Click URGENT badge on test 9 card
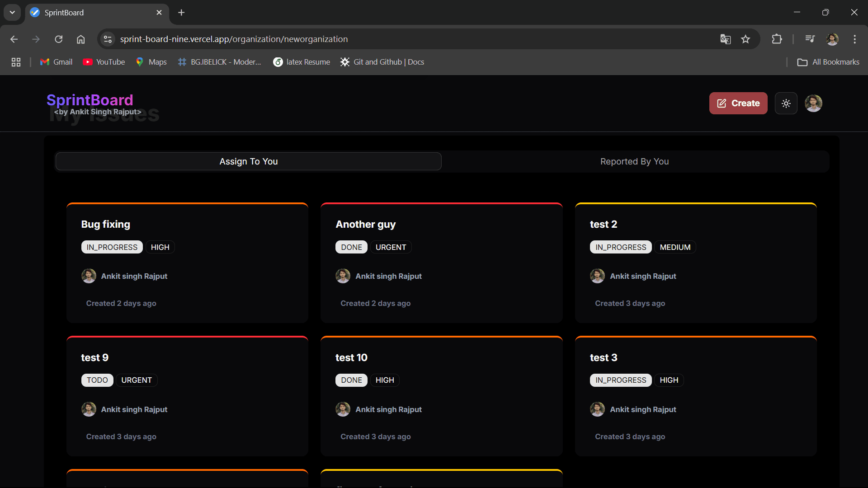This screenshot has height=488, width=868. [137, 380]
